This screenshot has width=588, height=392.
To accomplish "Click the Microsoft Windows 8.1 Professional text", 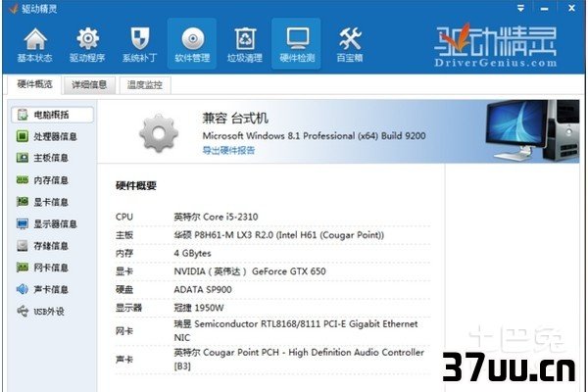I will (314, 136).
